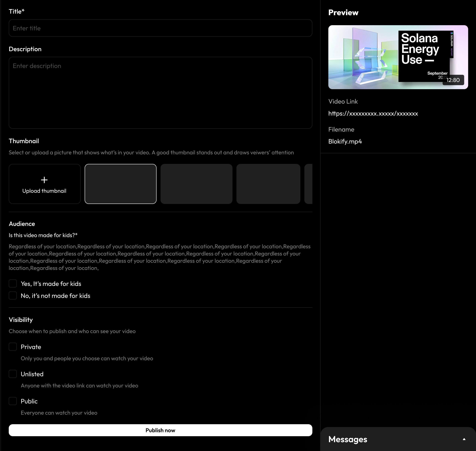Click 'Everyone can watch your video' text
The width and height of the screenshot is (476, 451).
(59, 413)
